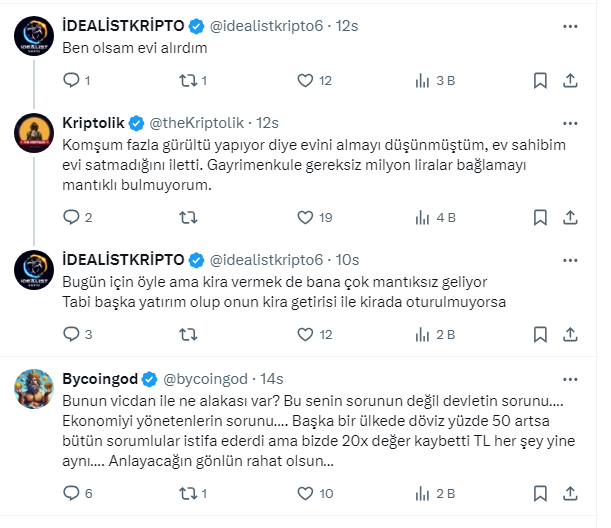Image resolution: width=611 pixels, height=528 pixels.
Task: Like Kriptolik's tweet with 19 likes
Action: tap(309, 217)
